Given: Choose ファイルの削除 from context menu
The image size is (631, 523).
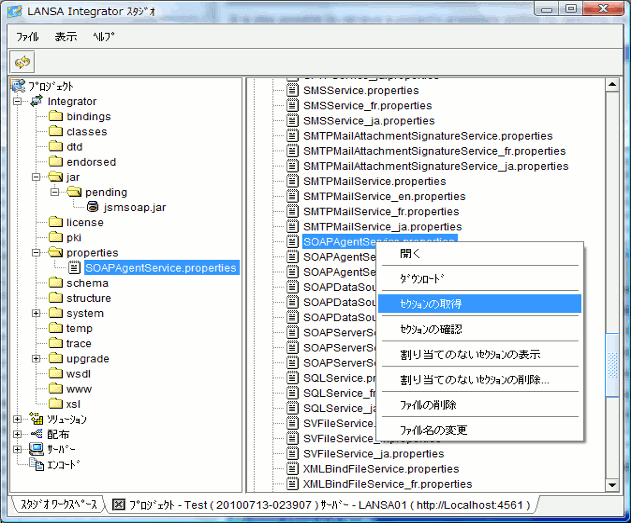Looking at the screenshot, I should [x=480, y=405].
